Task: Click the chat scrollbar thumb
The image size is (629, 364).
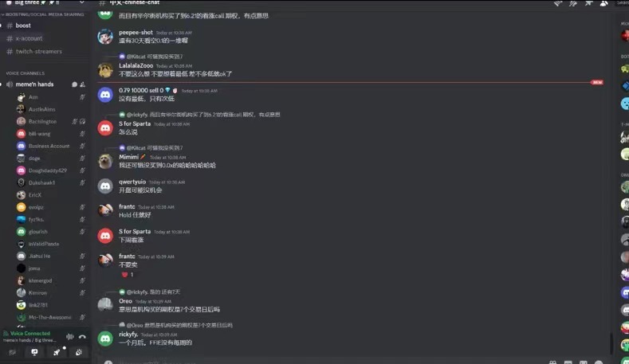Action: [x=611, y=342]
